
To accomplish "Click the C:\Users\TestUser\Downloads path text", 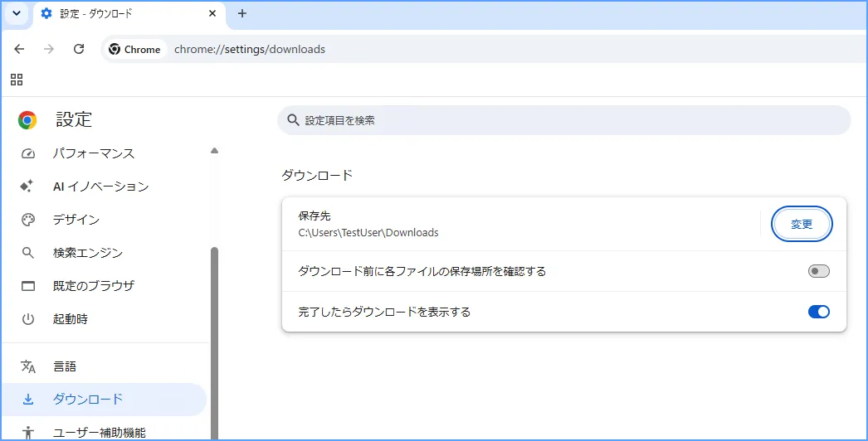I will (368, 233).
